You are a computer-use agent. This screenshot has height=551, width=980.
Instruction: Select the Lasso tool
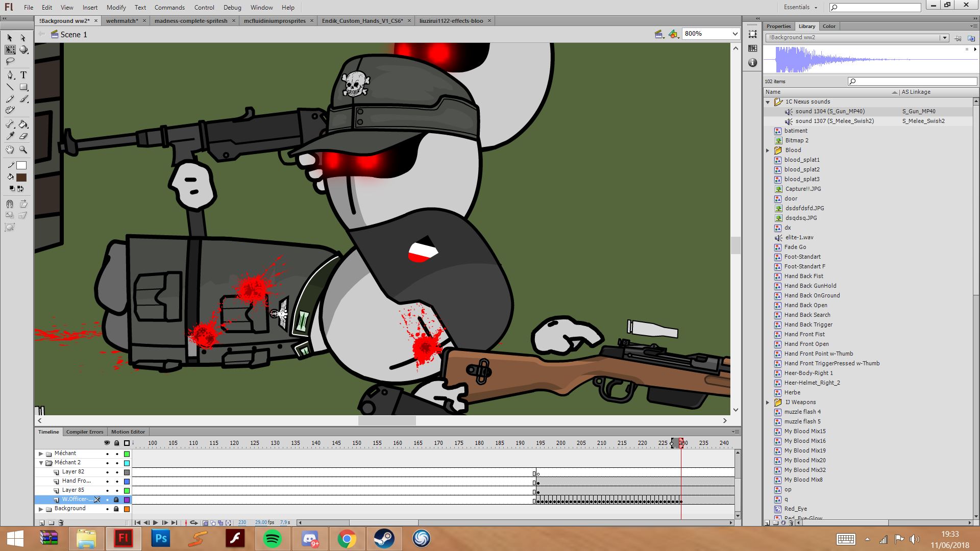pyautogui.click(x=10, y=61)
